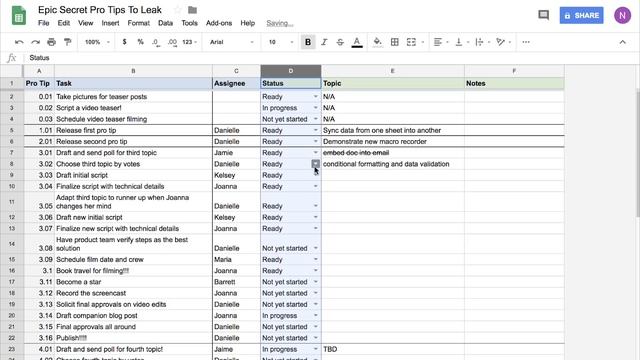
Task: Click the Merge cells icon
Action: click(x=411, y=42)
